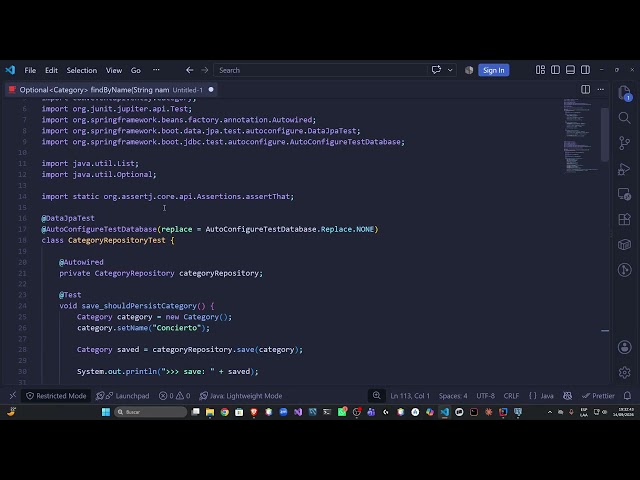Click the Copilot status icon beside Sign In
The width and height of the screenshot is (640, 480).
point(469,70)
